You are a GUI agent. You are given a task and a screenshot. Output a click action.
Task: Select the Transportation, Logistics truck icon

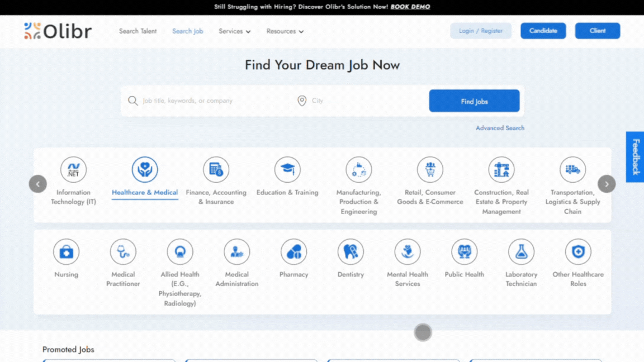coord(572,170)
